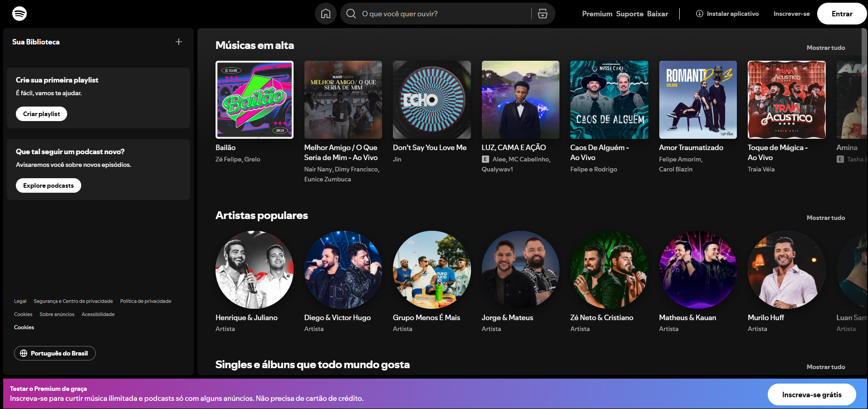Image resolution: width=868 pixels, height=409 pixels.
Task: Open the Bailão album cover
Action: coord(254,100)
